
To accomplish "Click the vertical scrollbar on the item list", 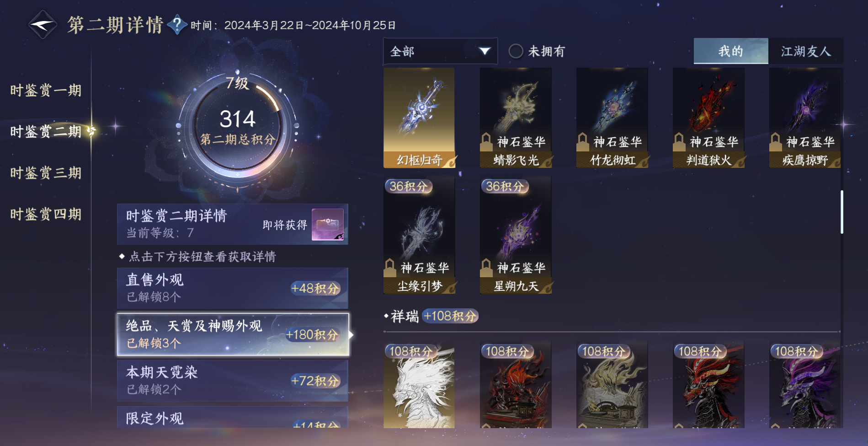I will 841,212.
